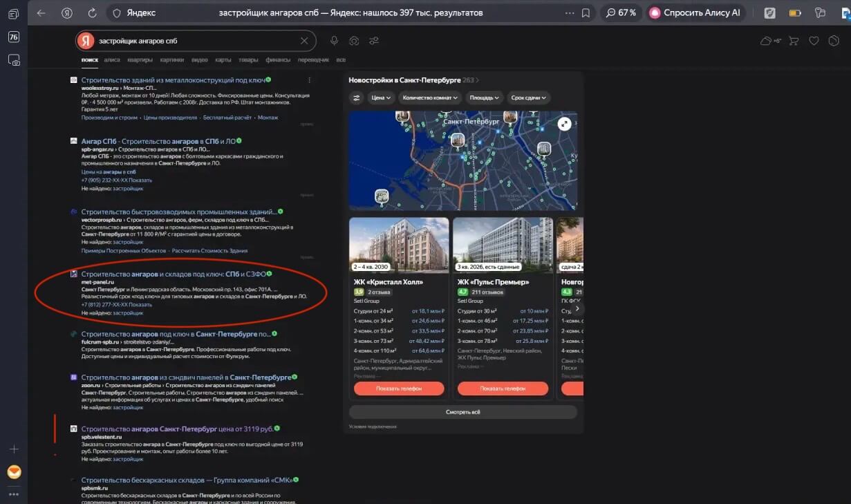Open the three-dots page menu in address bar
This screenshot has width=851, height=504.
point(570,13)
